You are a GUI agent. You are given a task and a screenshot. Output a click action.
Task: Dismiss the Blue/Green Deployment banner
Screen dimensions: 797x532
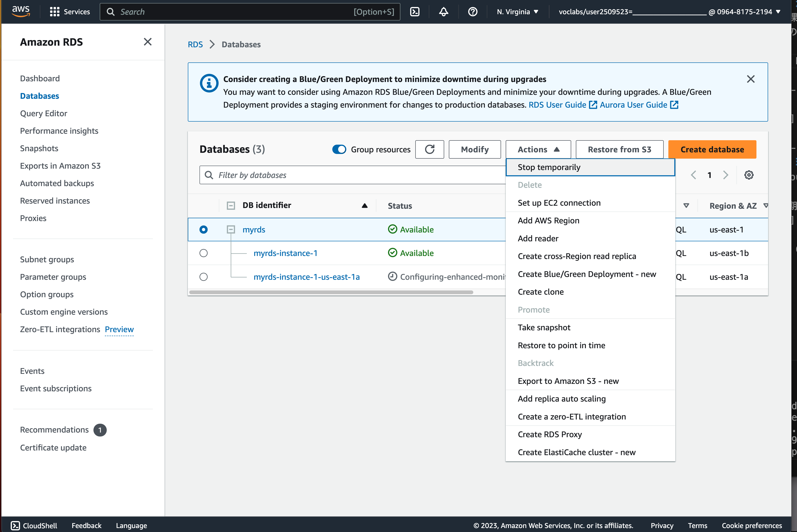point(750,79)
